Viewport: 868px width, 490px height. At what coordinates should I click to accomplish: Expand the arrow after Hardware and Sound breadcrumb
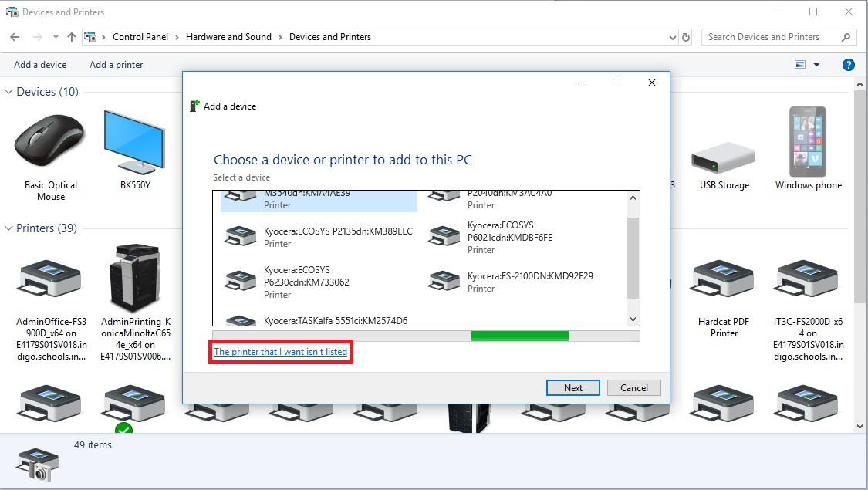(x=280, y=37)
